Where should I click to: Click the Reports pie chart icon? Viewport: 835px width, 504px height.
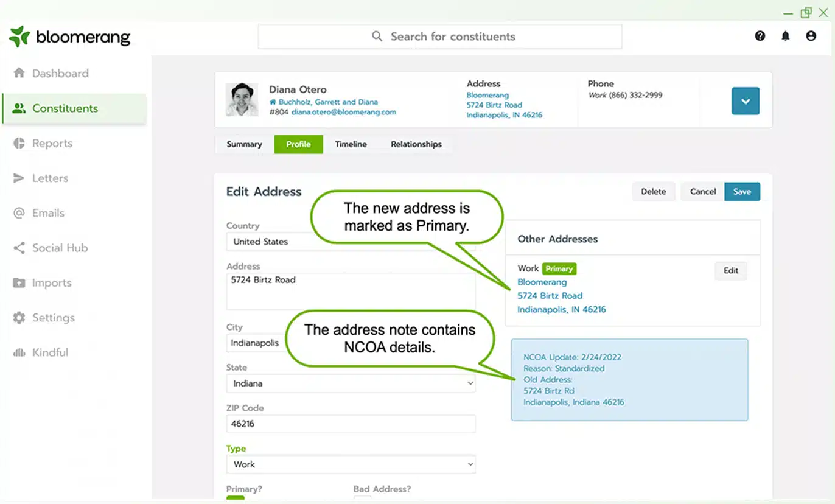19,143
